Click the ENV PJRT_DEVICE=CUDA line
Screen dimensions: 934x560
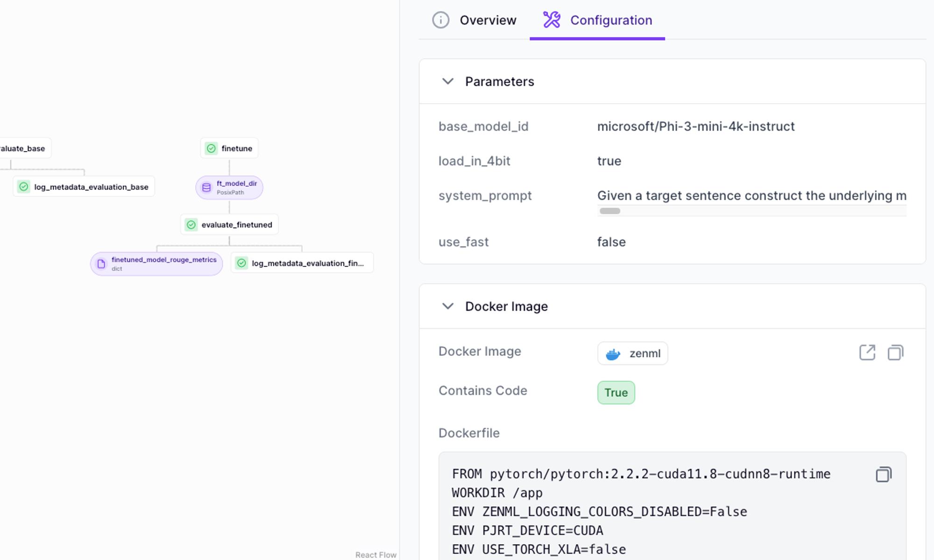click(x=528, y=531)
